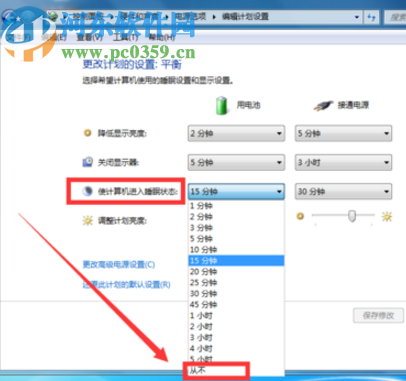Screen dimensions: 406x381
Task: Click the small dim sun icon left of the slider
Action: click(x=300, y=216)
